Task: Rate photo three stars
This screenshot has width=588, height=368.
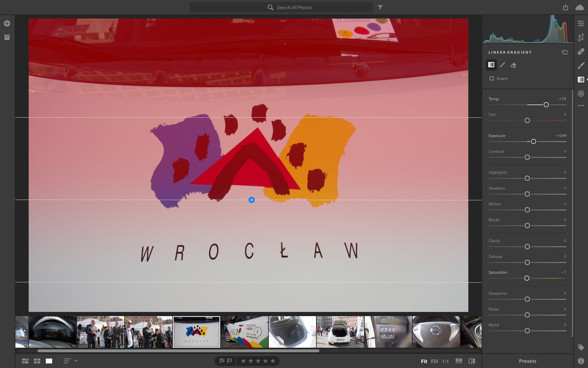Action: tap(258, 361)
